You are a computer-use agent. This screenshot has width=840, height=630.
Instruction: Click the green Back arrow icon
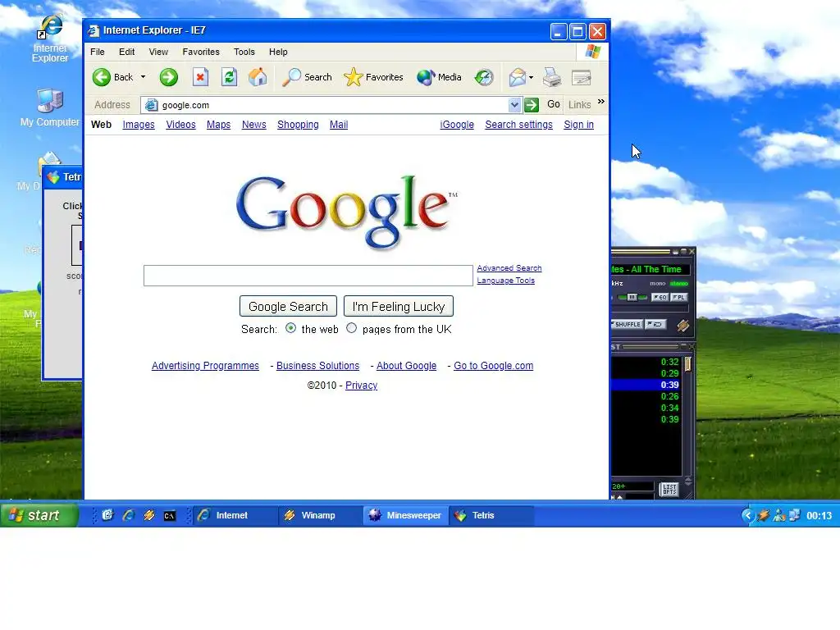(x=101, y=77)
